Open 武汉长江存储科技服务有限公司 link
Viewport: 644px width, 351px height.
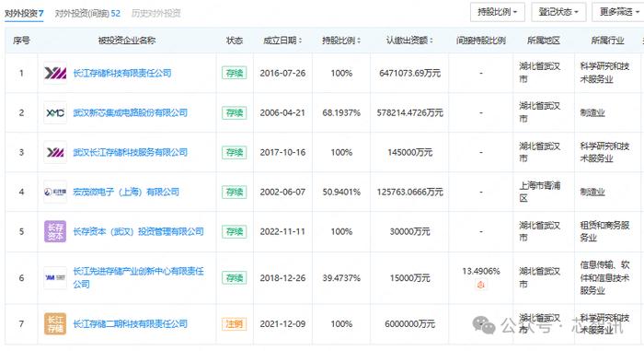click(x=131, y=152)
